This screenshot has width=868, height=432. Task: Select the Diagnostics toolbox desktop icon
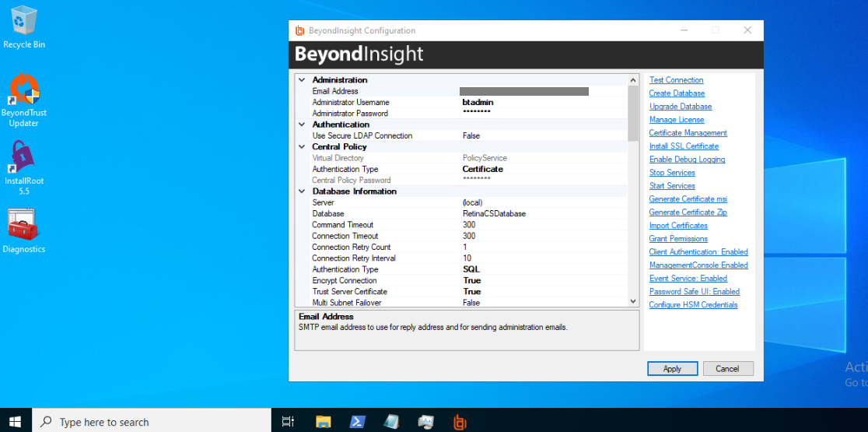24,231
